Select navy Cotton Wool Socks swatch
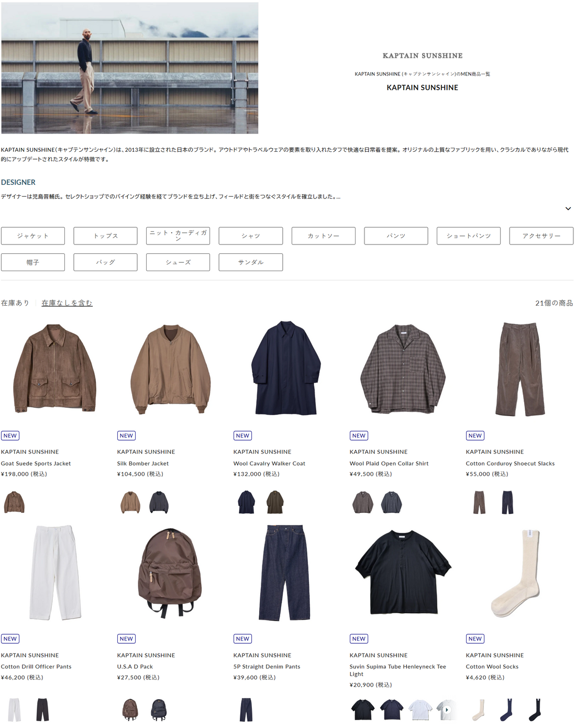This screenshot has height=728, width=576. (507, 710)
